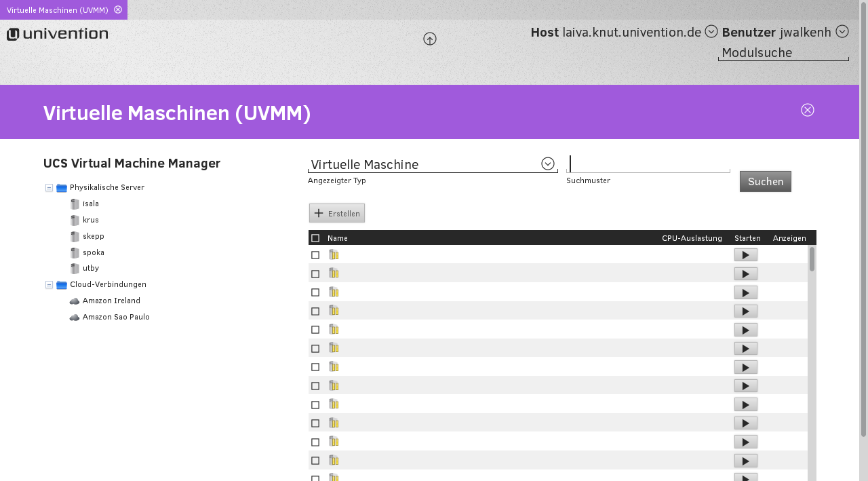868x481 pixels.
Task: Click the Erstellen button
Action: click(337, 213)
